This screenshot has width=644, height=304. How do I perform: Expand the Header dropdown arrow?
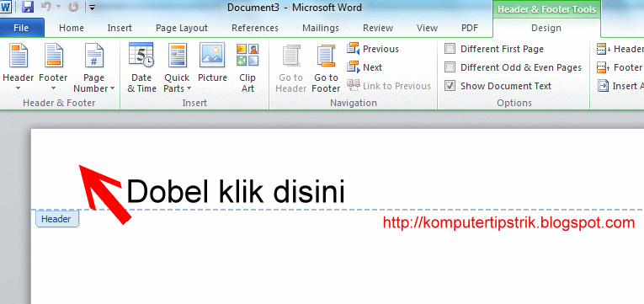tap(18, 88)
